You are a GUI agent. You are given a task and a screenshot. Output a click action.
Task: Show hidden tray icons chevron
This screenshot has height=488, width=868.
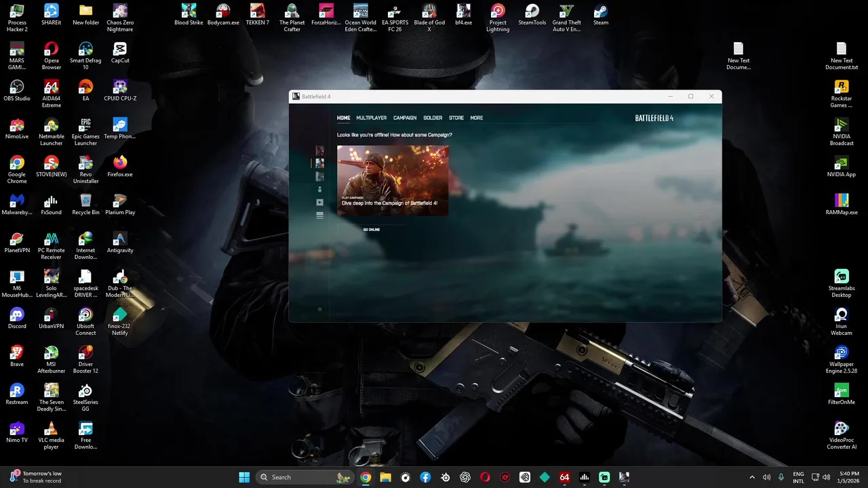pos(751,477)
